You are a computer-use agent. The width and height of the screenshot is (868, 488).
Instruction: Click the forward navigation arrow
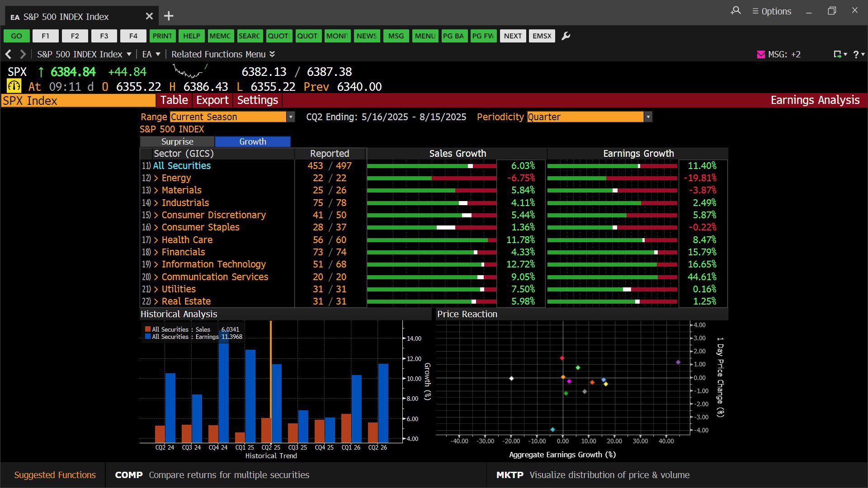click(23, 54)
